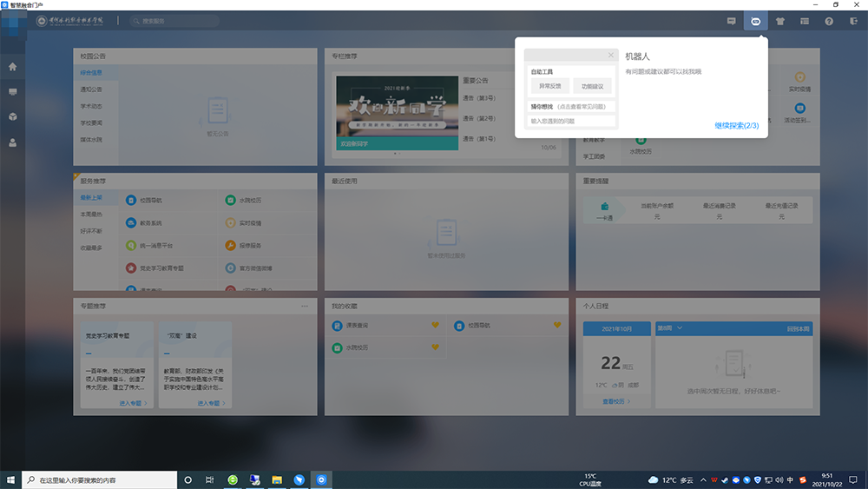868x489 pixels.
Task: Toggle favorite heart for 水院校历
Action: tap(436, 347)
